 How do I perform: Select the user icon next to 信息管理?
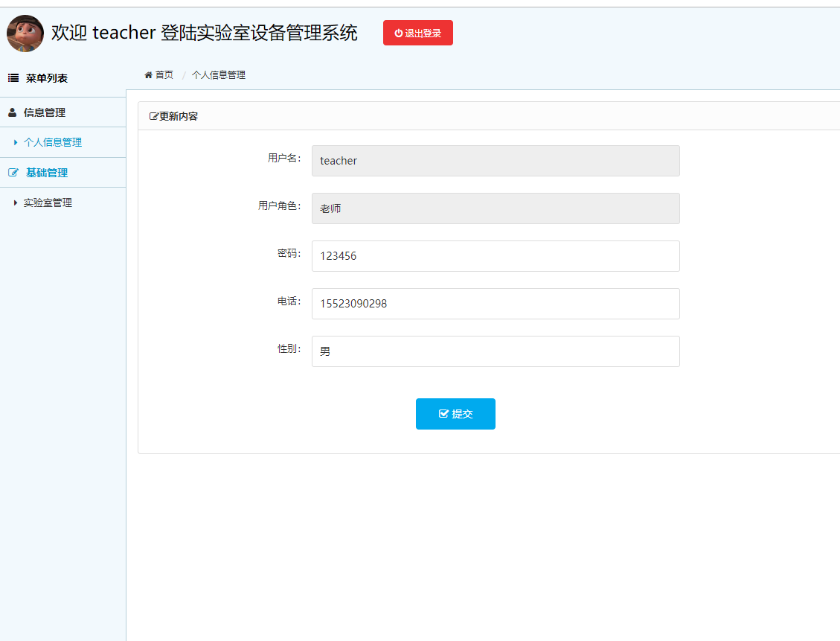pos(11,112)
